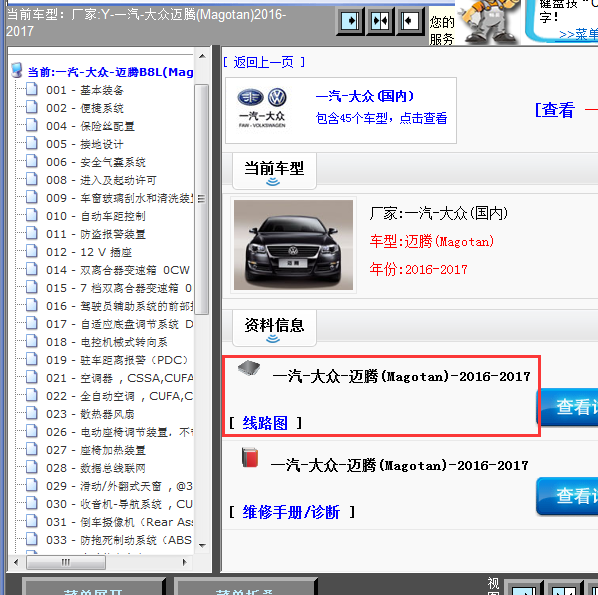Screen dimensions: 598x595
Task: Open 033 - 防抱死制动系统 item
Action: 119,540
